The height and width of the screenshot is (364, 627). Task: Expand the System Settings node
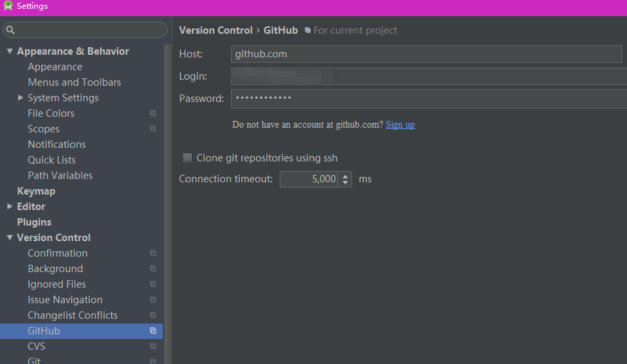tap(20, 98)
